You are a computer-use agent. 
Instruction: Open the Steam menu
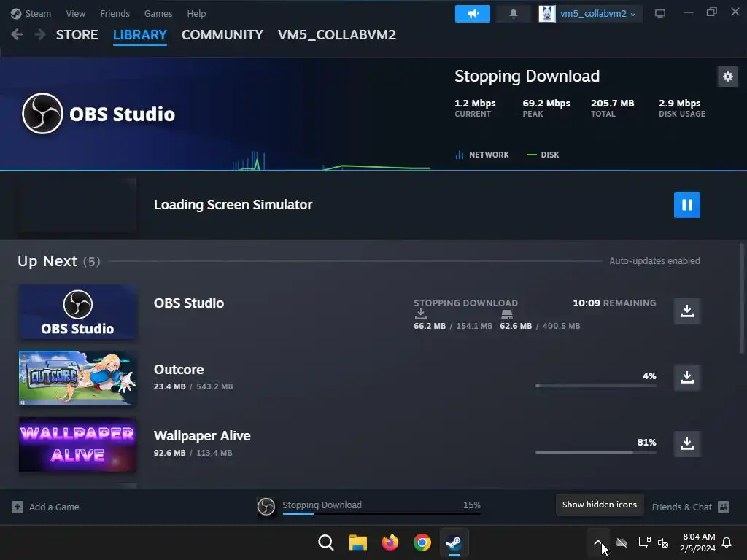pos(38,14)
